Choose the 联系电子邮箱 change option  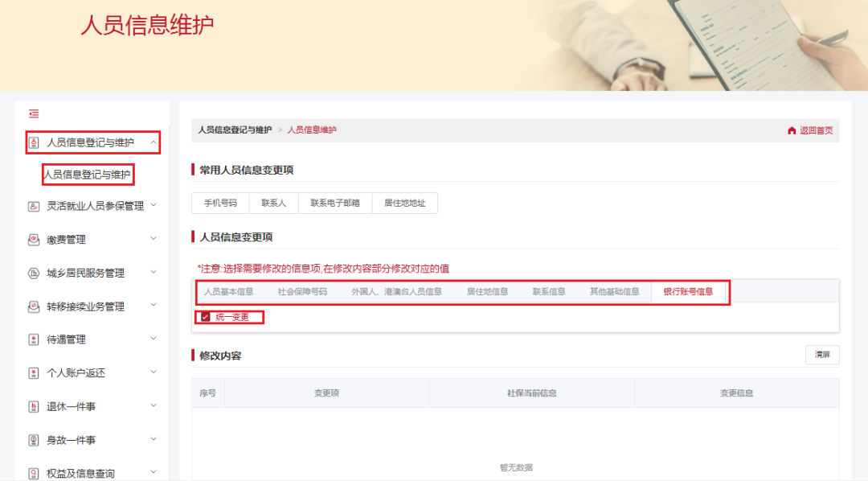pyautogui.click(x=335, y=203)
